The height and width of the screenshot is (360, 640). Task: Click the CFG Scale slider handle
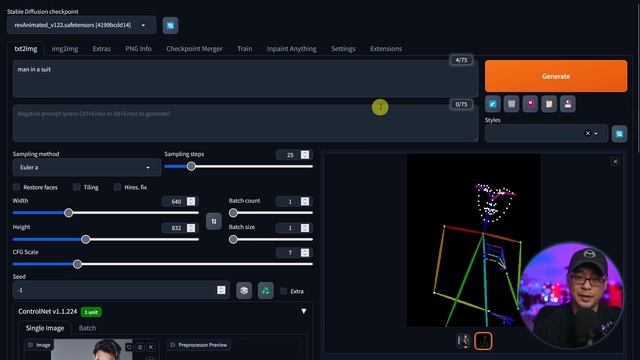pyautogui.click(x=77, y=264)
